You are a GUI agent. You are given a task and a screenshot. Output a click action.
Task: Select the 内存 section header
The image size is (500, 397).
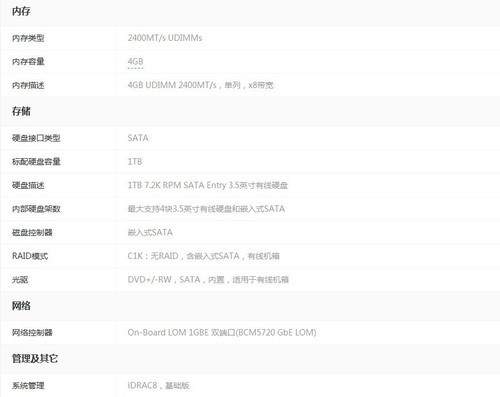coord(21,12)
